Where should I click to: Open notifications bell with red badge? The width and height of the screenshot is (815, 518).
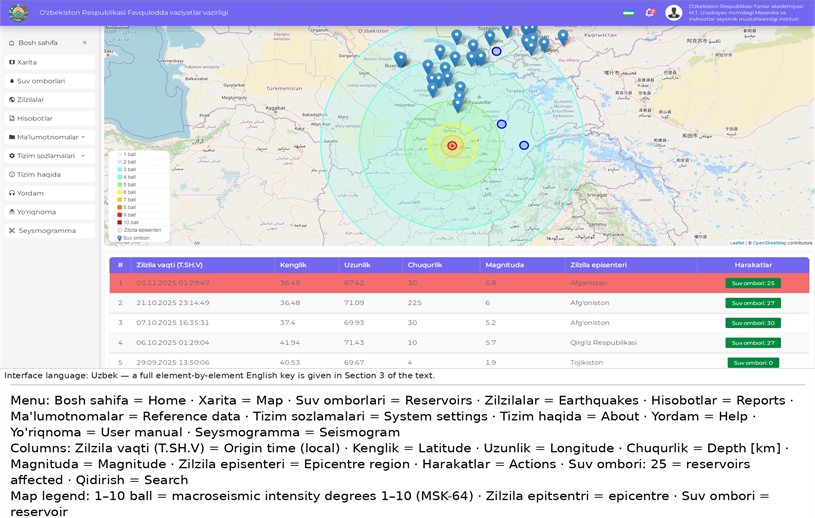pyautogui.click(x=649, y=12)
